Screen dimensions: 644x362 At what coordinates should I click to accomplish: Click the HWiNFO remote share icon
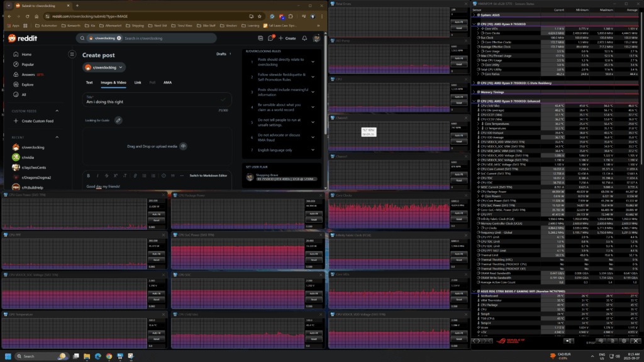[569, 341]
